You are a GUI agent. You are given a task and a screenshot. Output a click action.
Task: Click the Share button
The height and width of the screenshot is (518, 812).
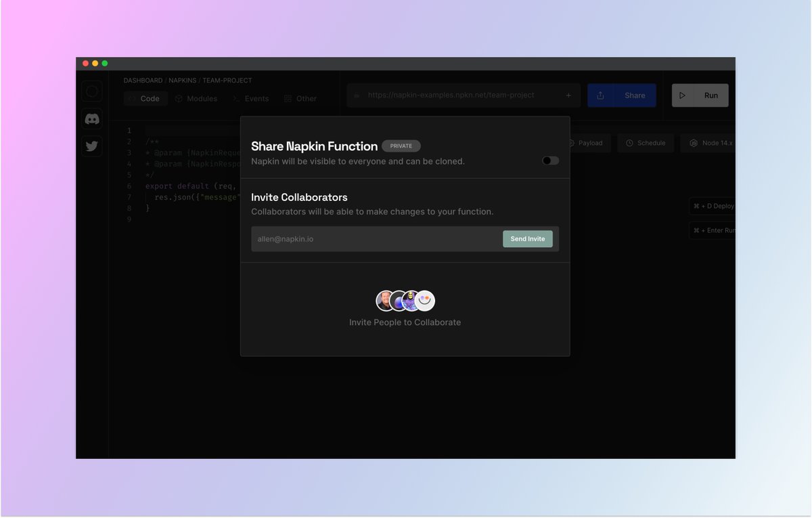[x=635, y=95]
